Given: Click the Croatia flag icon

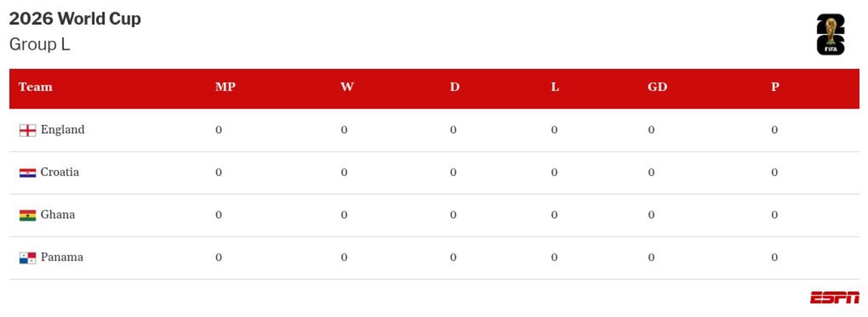Looking at the screenshot, I should click(28, 172).
